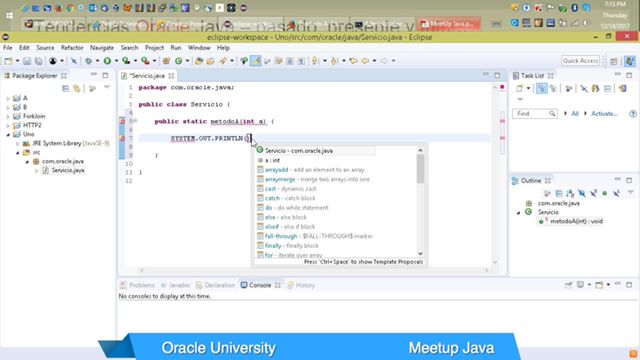
Task: Click the Meetup Java taskbar button
Action: 448,24
